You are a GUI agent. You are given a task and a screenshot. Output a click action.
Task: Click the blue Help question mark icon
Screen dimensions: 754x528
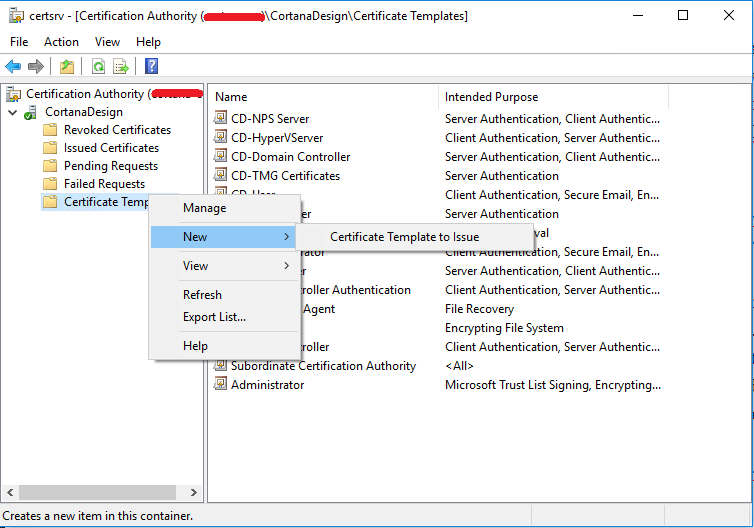pos(151,66)
